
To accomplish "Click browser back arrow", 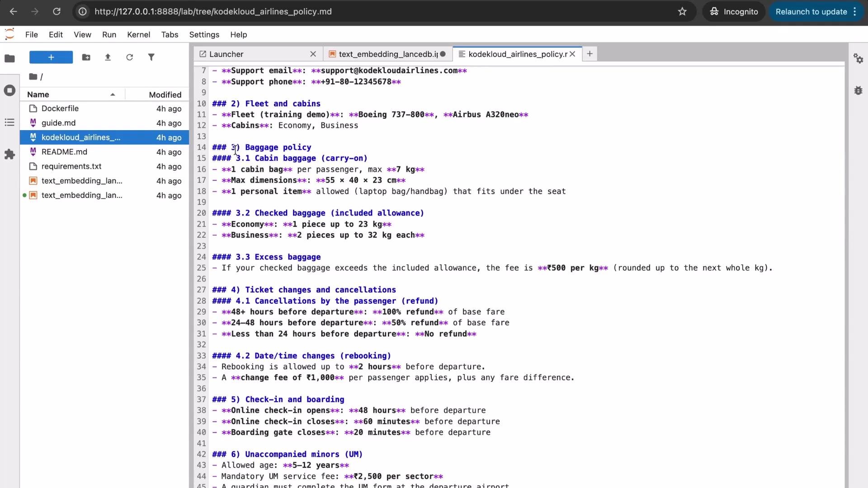I will point(13,12).
